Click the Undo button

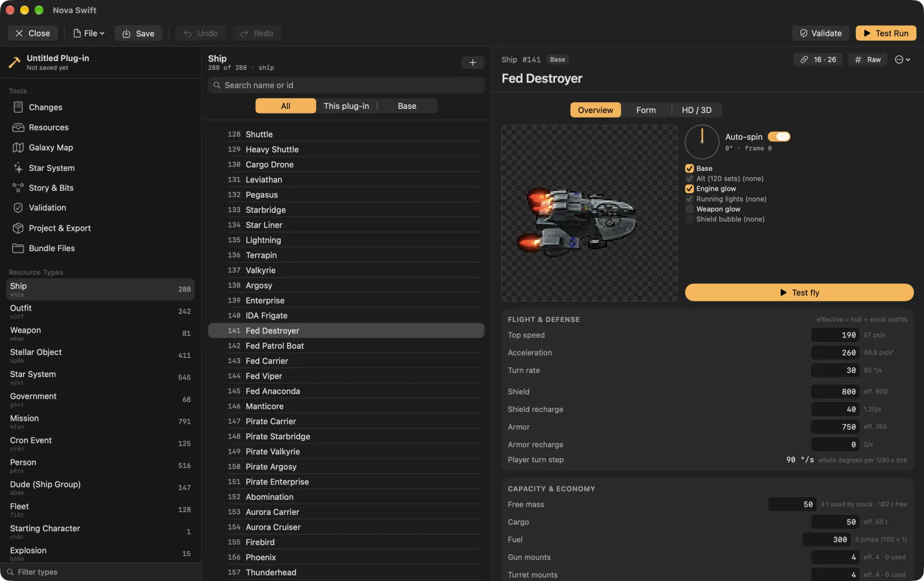[201, 33]
